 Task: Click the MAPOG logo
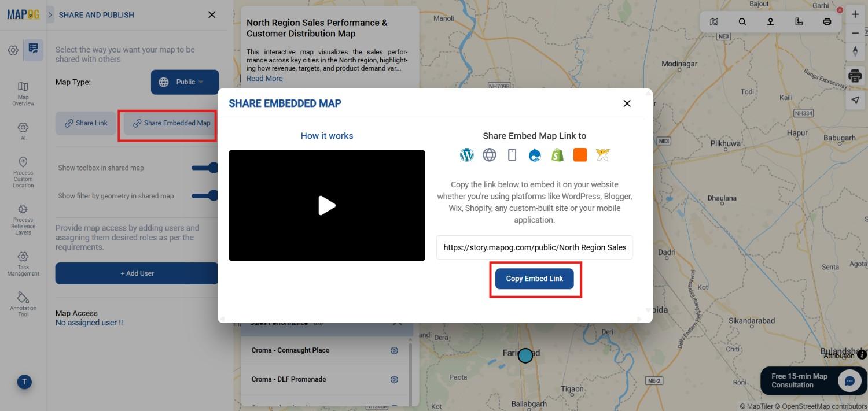[x=23, y=15]
